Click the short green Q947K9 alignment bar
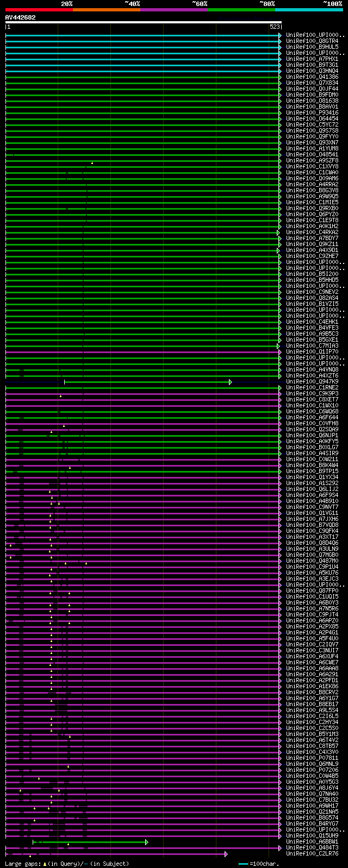 [147, 382]
